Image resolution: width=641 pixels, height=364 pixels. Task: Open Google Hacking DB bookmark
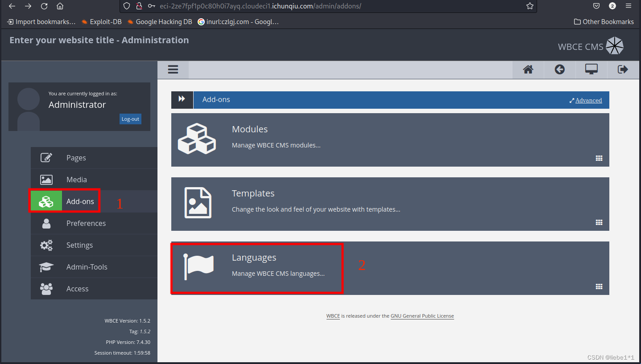[159, 21]
